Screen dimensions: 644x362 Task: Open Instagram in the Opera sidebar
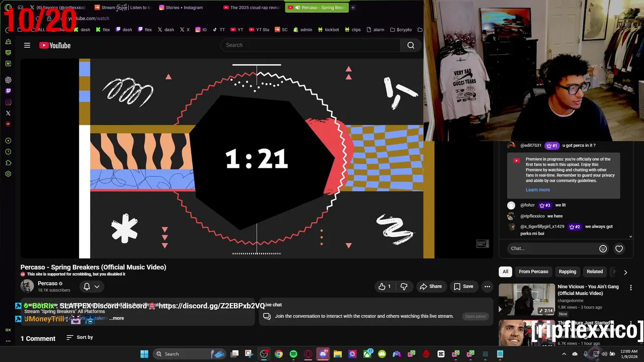point(8,102)
